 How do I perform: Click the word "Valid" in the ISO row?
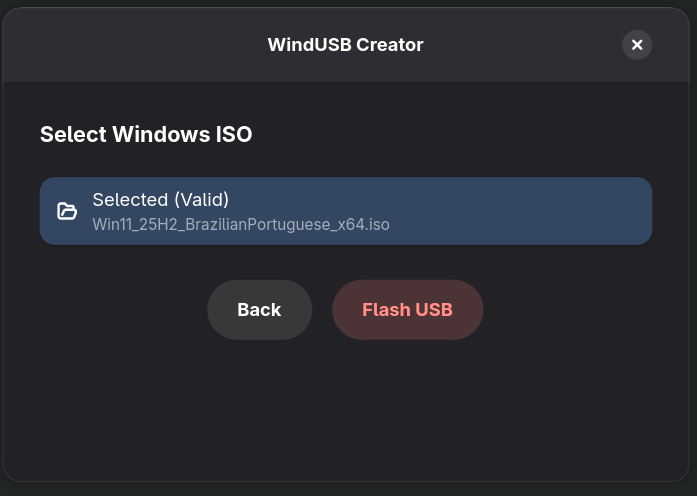pos(201,199)
